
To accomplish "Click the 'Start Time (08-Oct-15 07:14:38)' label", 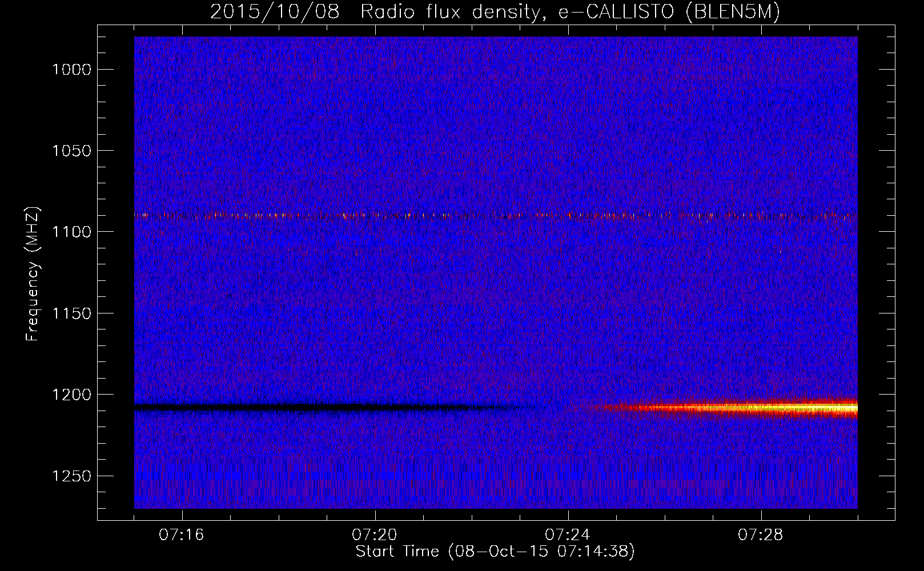I will click(x=495, y=552).
